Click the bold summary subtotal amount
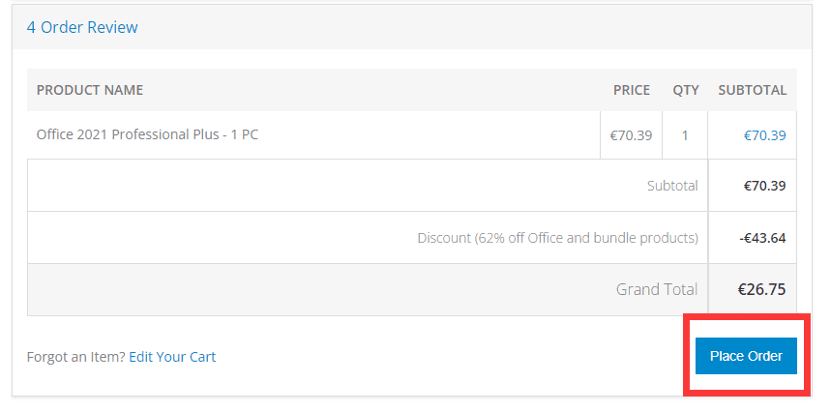The width and height of the screenshot is (832, 412). pyautogui.click(x=764, y=185)
